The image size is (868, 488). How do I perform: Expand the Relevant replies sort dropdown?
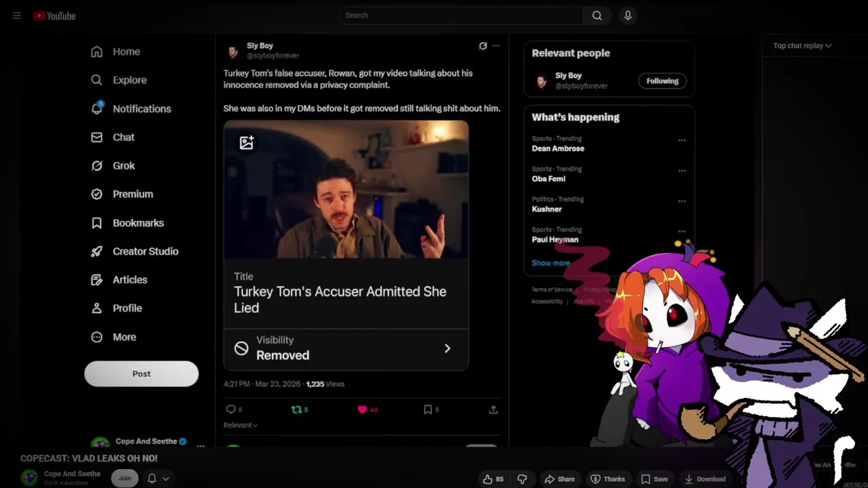point(241,425)
